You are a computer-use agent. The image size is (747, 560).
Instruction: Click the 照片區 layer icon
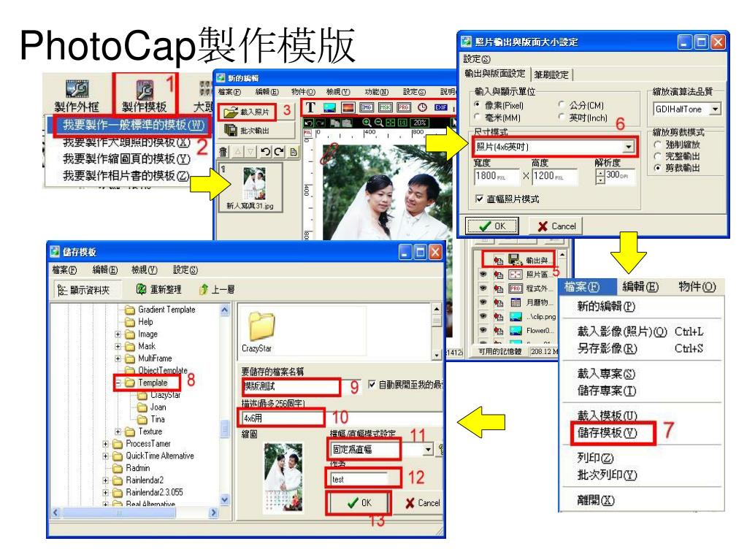[516, 275]
